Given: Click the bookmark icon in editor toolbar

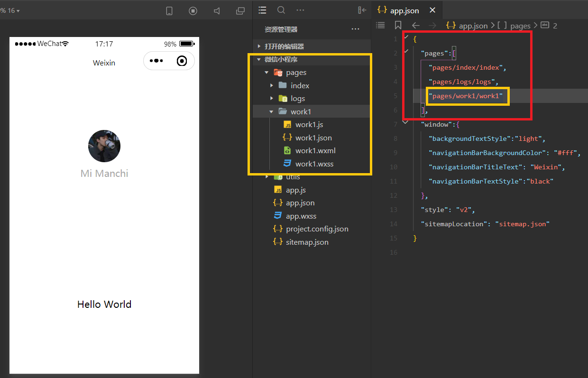Looking at the screenshot, I should (398, 25).
